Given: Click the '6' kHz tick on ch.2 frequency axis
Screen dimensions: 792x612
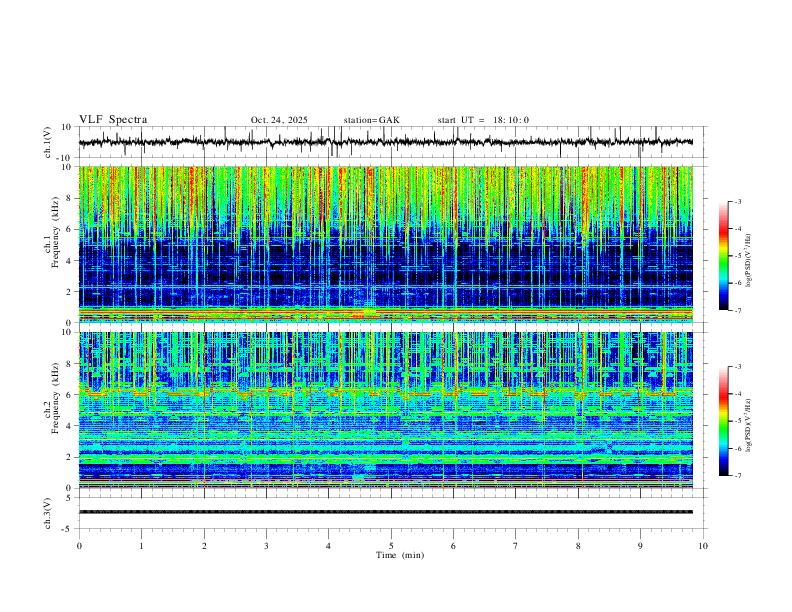Looking at the screenshot, I should (70, 394).
